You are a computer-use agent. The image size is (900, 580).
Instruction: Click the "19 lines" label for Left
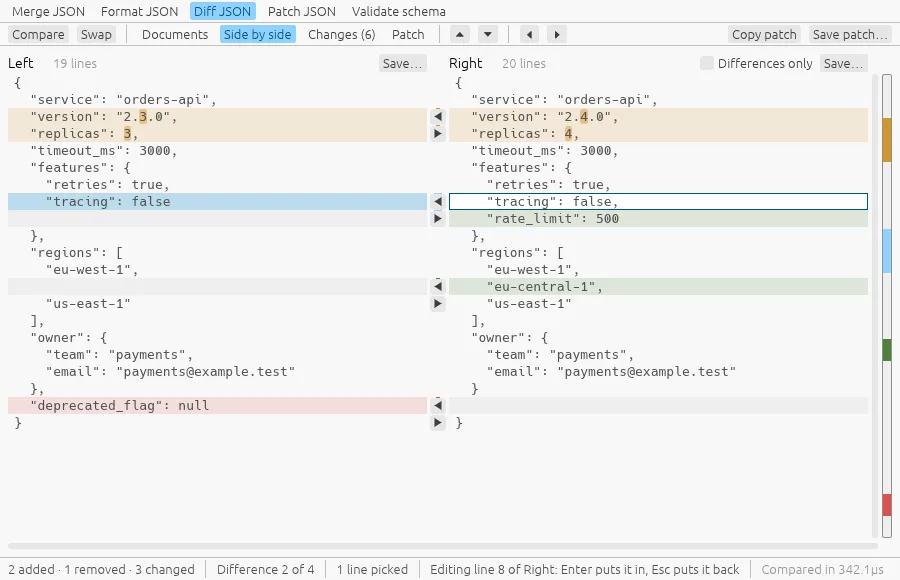pyautogui.click(x=75, y=64)
